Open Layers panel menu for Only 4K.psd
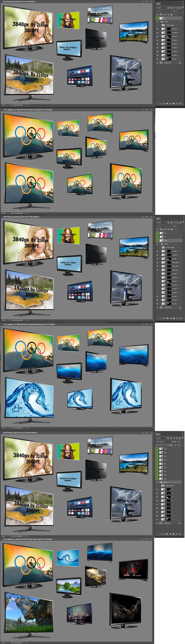Screen dimensions: 185x644 point(183,4)
